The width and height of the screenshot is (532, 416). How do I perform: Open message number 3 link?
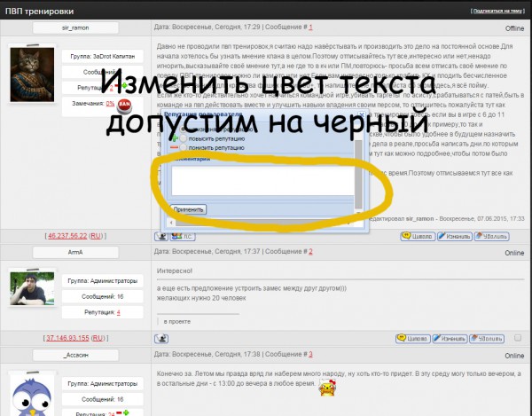(x=310, y=354)
